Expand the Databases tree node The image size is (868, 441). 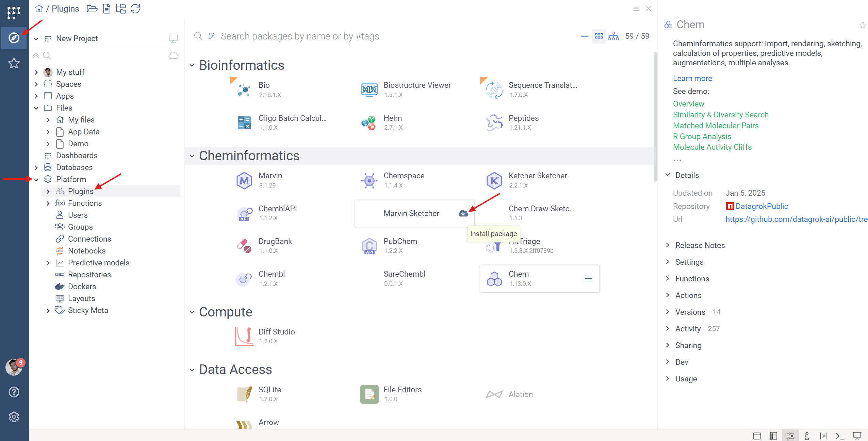36,167
